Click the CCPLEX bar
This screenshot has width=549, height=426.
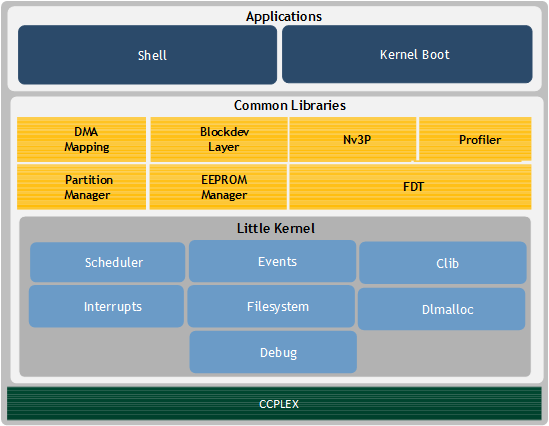click(x=274, y=404)
